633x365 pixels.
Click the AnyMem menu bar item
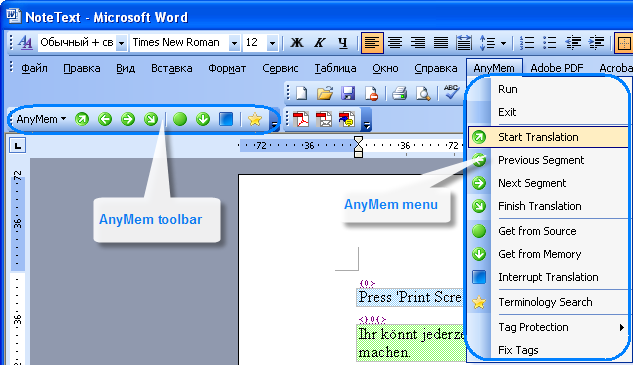[494, 68]
